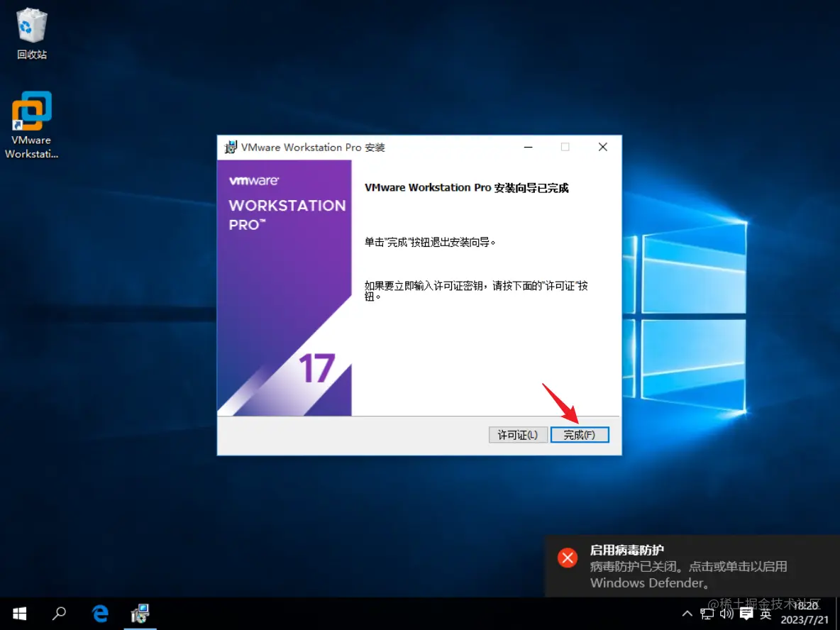The width and height of the screenshot is (840, 630).
Task: Select the VMware Workstation desktop shortcut
Action: pos(32,126)
